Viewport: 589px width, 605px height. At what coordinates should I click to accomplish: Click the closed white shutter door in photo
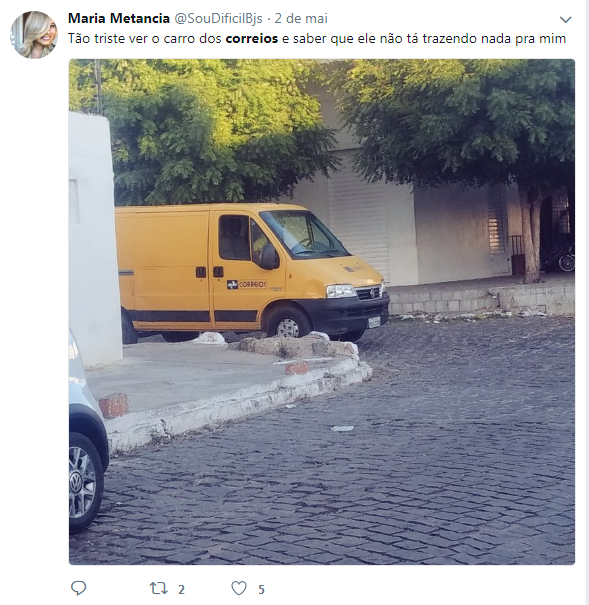358,216
